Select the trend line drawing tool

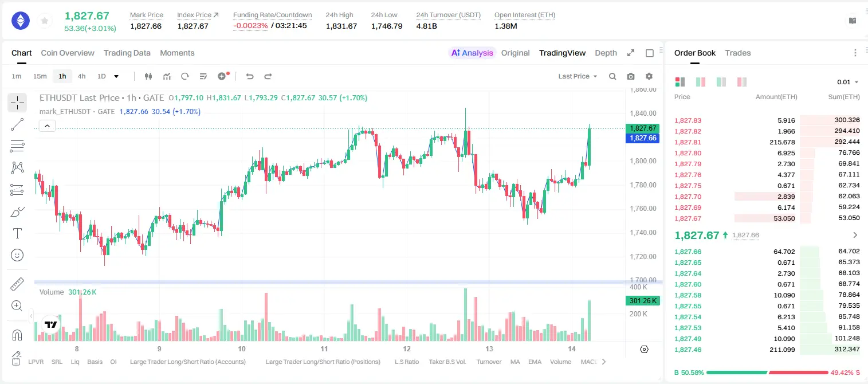[x=17, y=124]
